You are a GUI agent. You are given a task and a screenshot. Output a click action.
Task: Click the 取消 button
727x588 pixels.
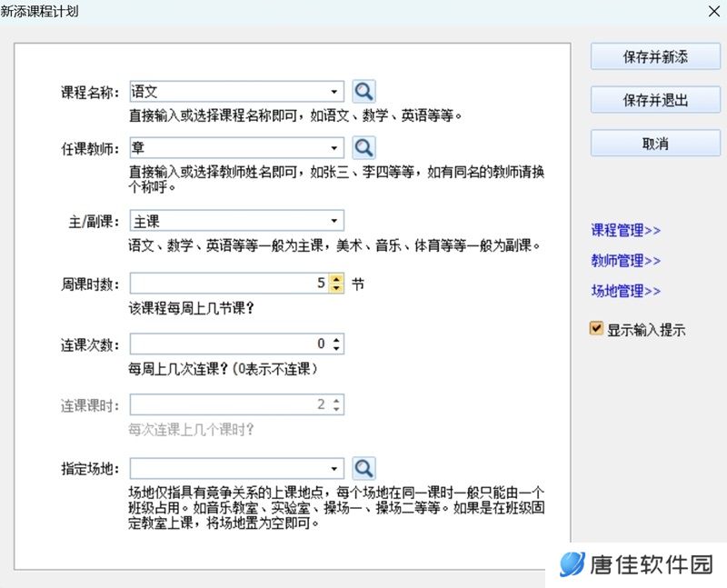(x=655, y=144)
